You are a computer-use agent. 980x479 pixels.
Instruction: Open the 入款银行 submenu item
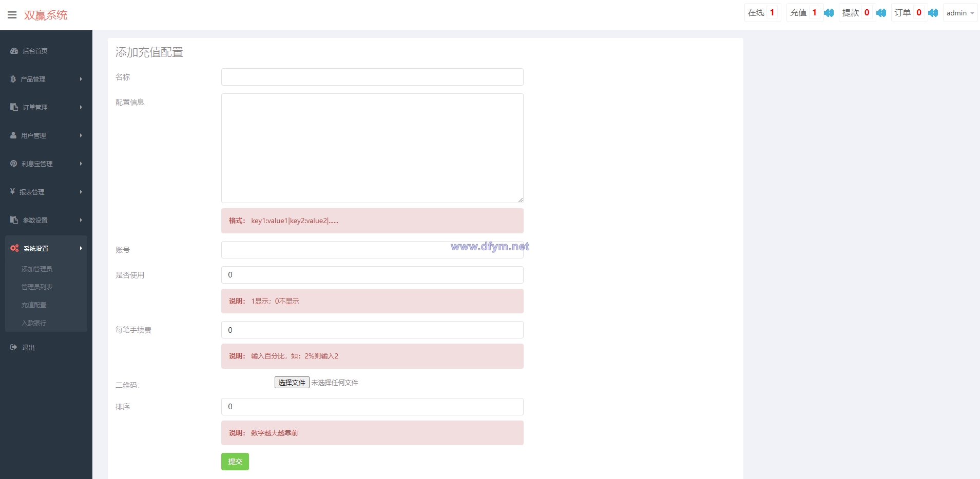coord(34,323)
